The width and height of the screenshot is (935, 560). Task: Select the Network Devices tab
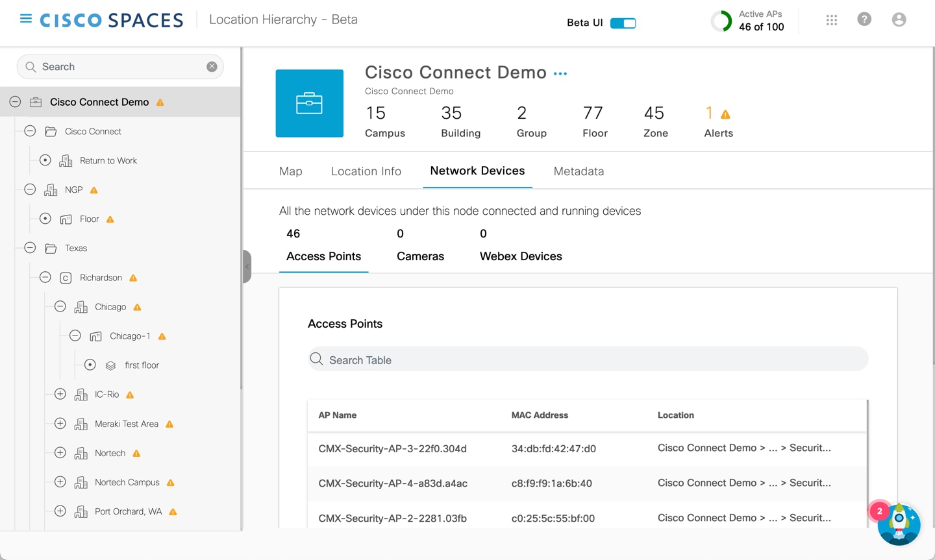click(x=477, y=171)
